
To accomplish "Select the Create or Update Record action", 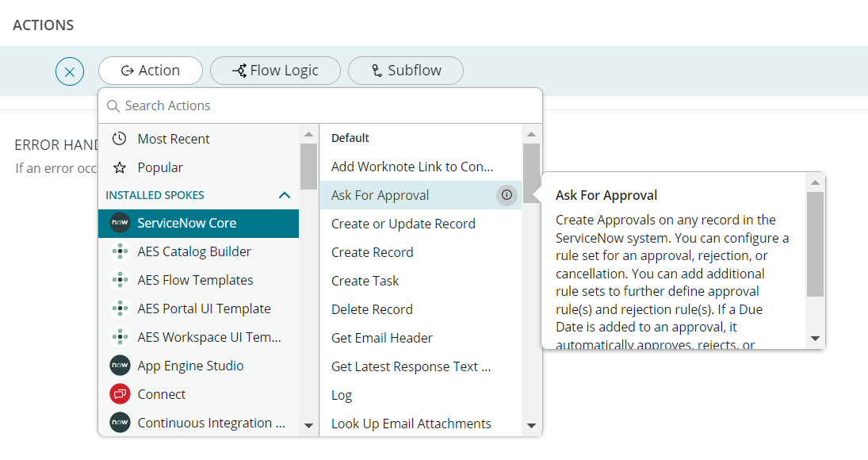I will click(x=402, y=224).
